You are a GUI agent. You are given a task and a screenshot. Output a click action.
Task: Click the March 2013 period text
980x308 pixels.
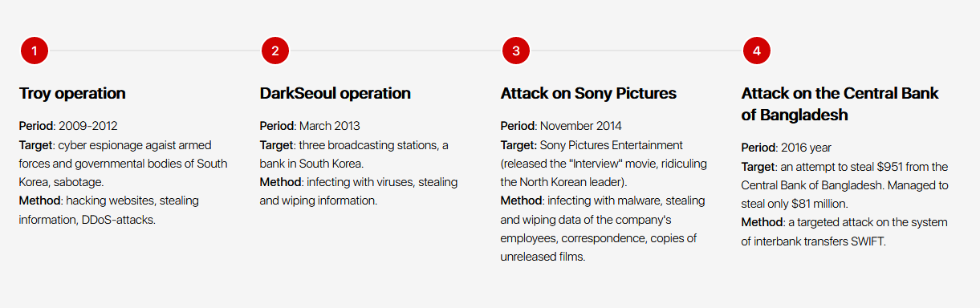(x=330, y=126)
